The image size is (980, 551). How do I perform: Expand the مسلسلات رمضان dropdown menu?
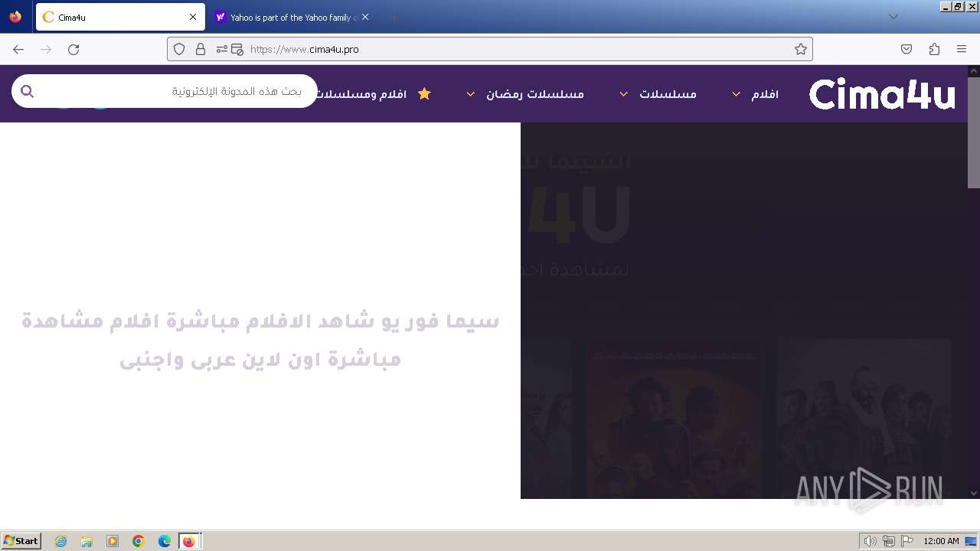coord(471,94)
